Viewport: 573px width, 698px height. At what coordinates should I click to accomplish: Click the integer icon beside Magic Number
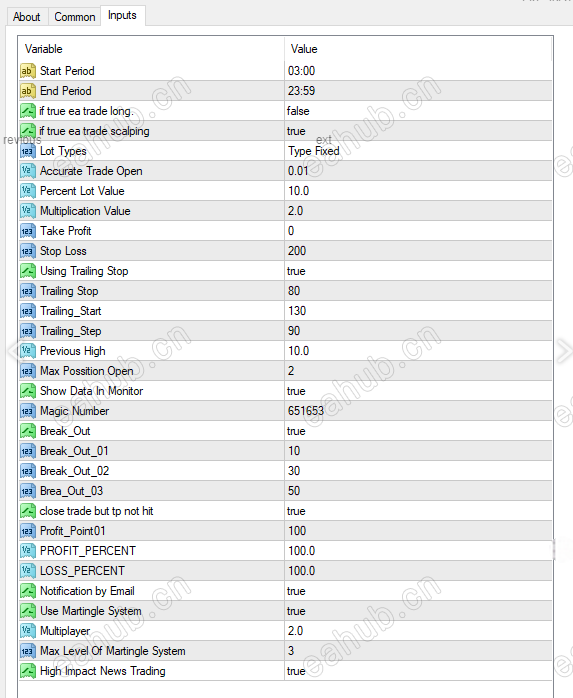click(28, 411)
